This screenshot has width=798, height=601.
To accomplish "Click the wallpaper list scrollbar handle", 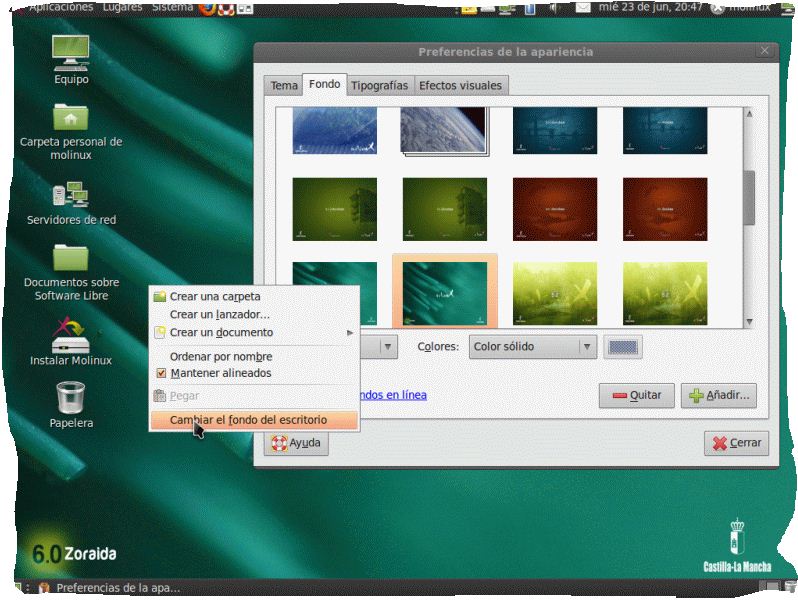I will pos(749,197).
